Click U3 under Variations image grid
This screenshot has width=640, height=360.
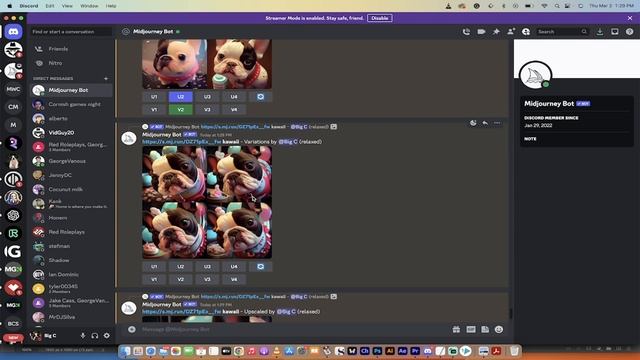pos(207,267)
